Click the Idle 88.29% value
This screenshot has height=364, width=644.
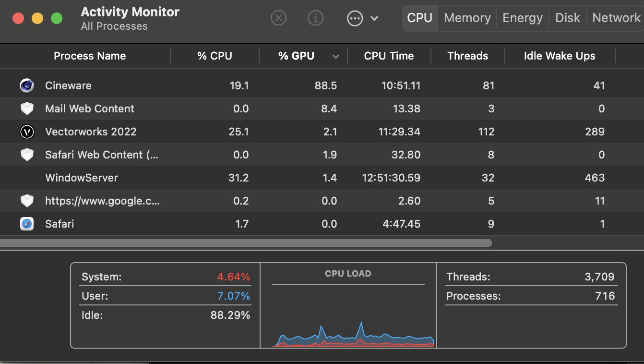(x=230, y=315)
